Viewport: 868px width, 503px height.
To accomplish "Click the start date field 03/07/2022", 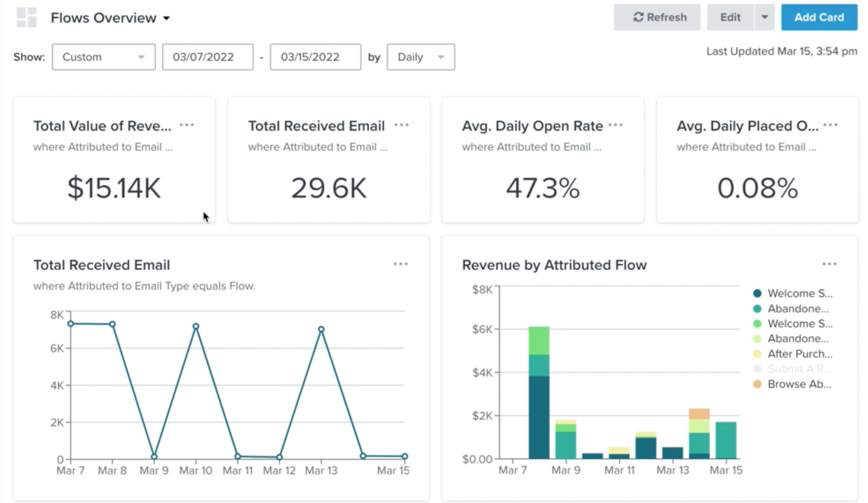I will pyautogui.click(x=208, y=57).
